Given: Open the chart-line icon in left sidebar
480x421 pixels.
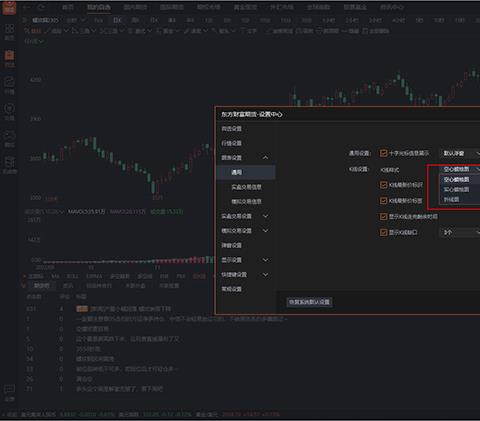Looking at the screenshot, I should tap(9, 82).
